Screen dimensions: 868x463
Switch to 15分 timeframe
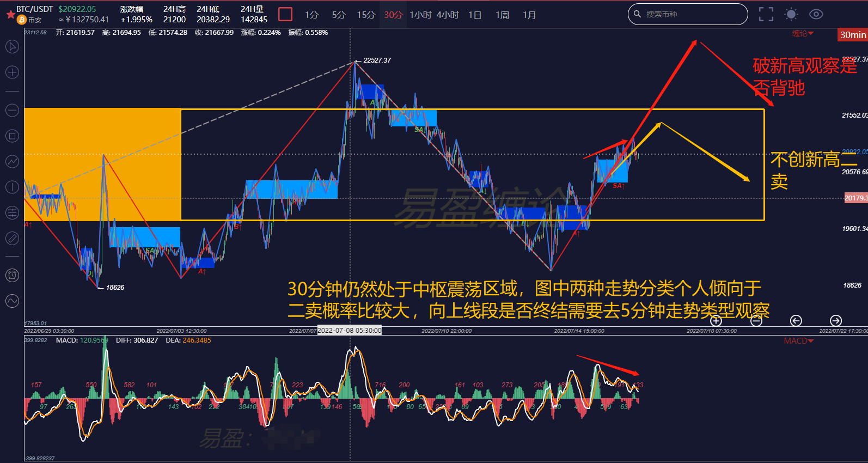point(366,15)
